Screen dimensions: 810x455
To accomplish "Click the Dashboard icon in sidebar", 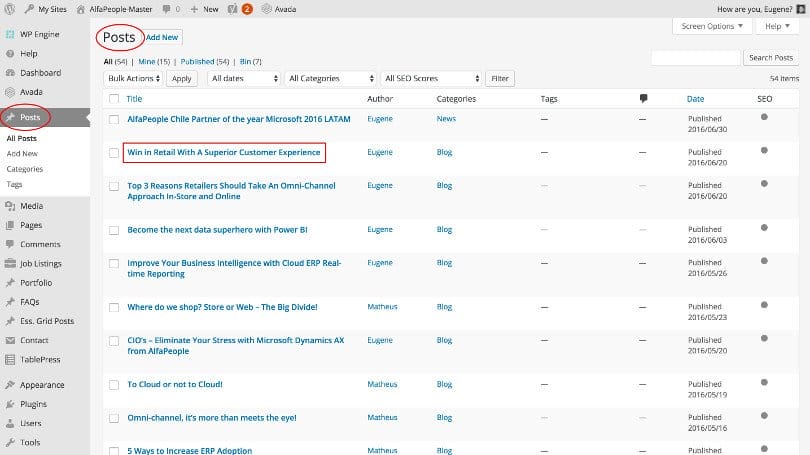I will pos(10,73).
